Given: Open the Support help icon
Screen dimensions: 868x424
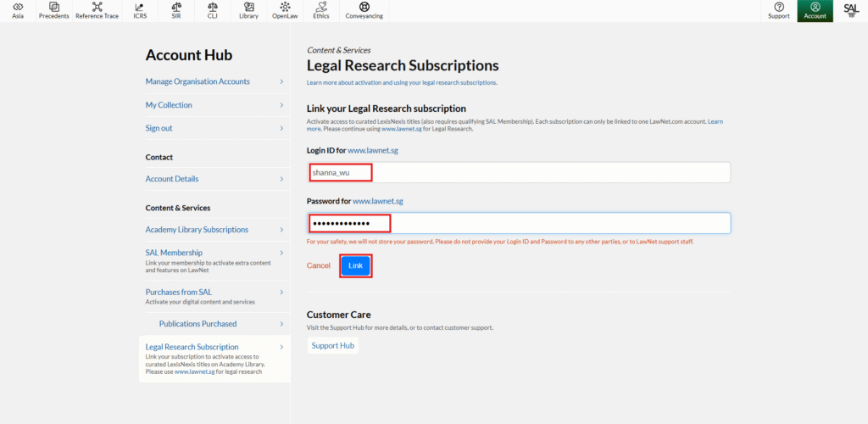Looking at the screenshot, I should click(x=779, y=7).
